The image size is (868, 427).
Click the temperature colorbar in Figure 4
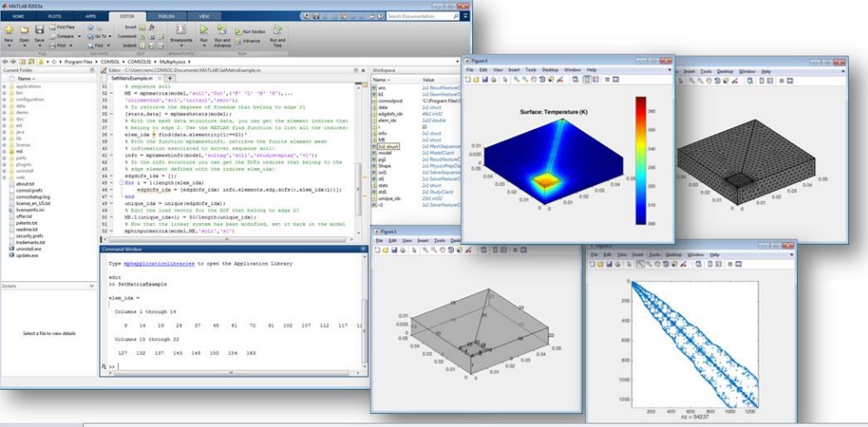641,161
